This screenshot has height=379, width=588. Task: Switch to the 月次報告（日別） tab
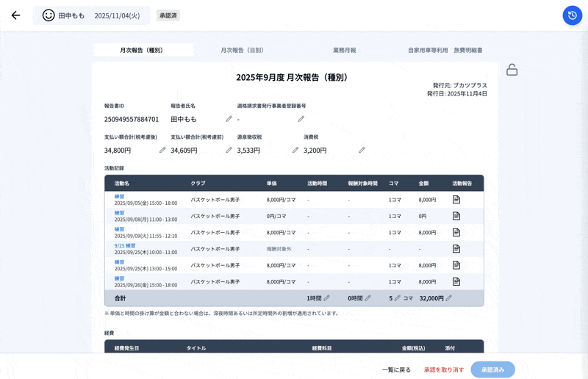coord(242,50)
